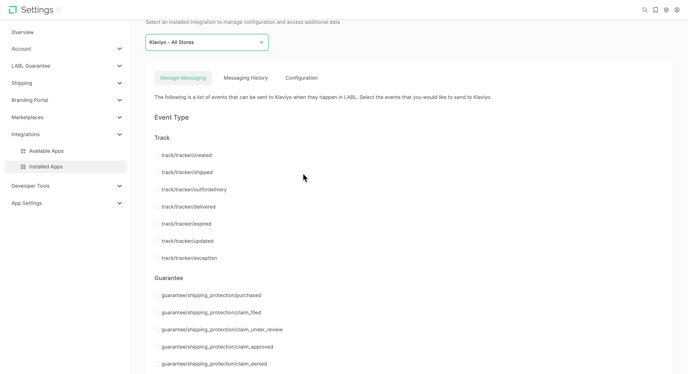Click the Settings page title
Screen dimensions: 688x374
pos(37,10)
